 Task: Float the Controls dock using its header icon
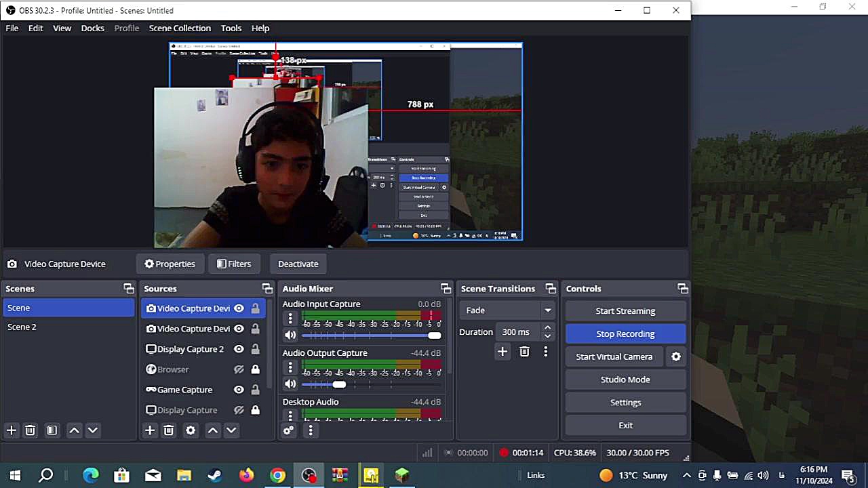[x=683, y=289]
